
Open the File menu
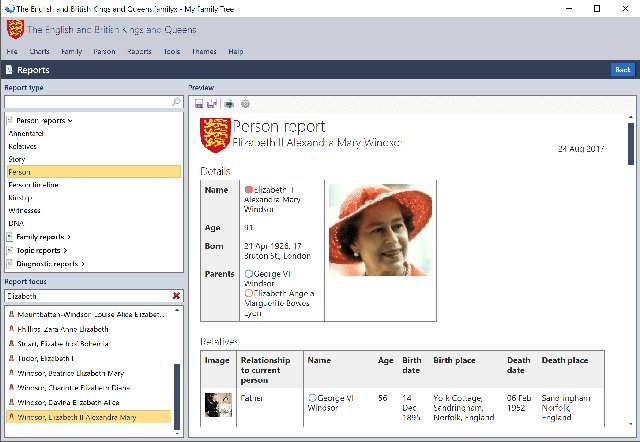[12, 51]
